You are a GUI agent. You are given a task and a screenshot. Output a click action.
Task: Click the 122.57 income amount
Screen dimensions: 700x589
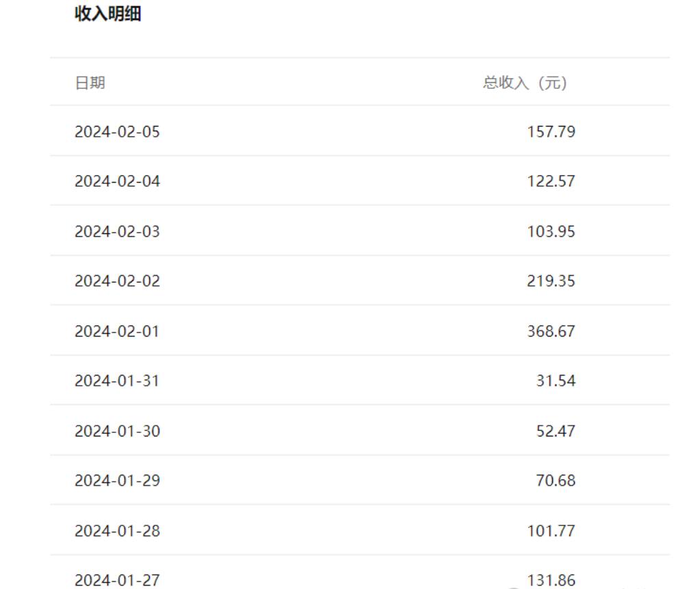click(552, 181)
